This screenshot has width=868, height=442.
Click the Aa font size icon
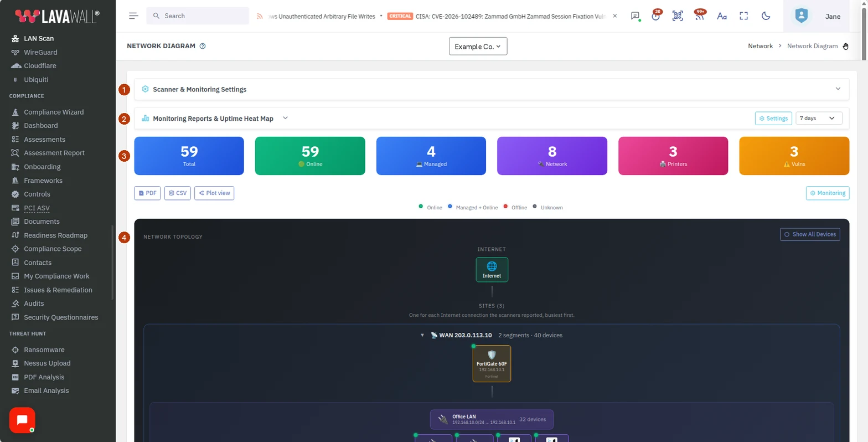pyautogui.click(x=722, y=16)
